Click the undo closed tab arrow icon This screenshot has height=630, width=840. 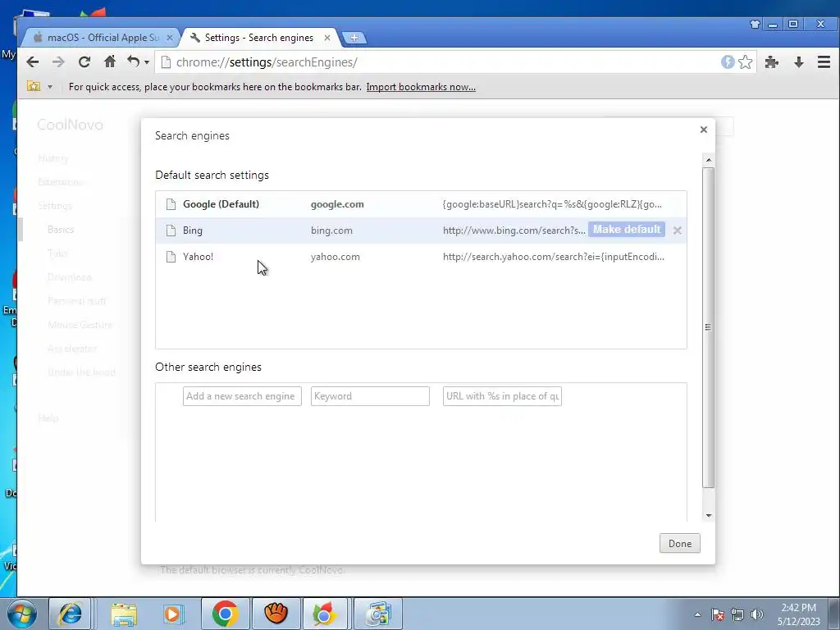tap(133, 62)
